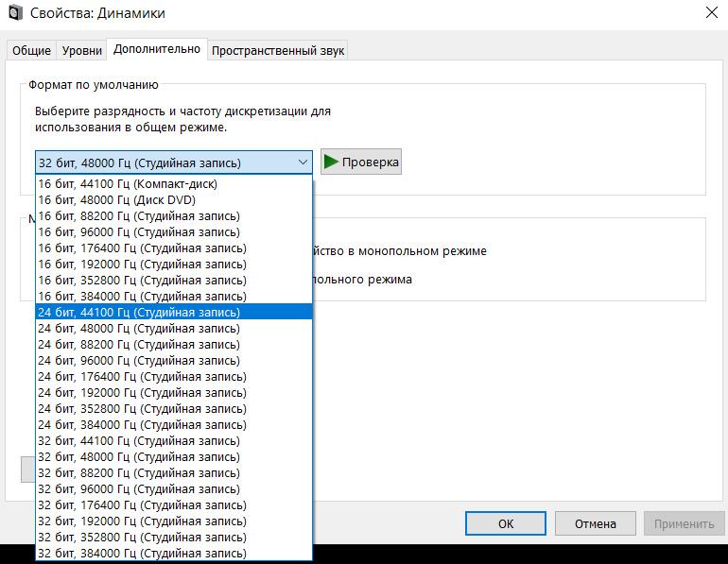Click the speaker icon in title bar
The image size is (728, 564).
tap(15, 12)
